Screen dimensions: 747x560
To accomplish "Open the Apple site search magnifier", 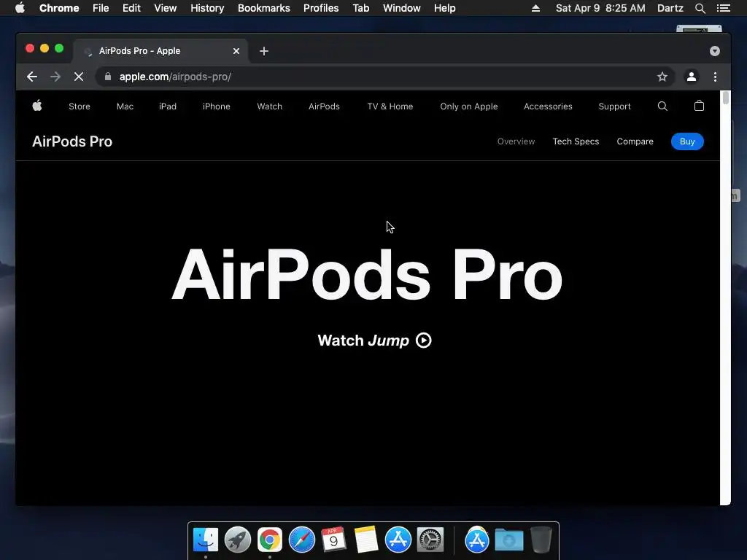I will [662, 106].
